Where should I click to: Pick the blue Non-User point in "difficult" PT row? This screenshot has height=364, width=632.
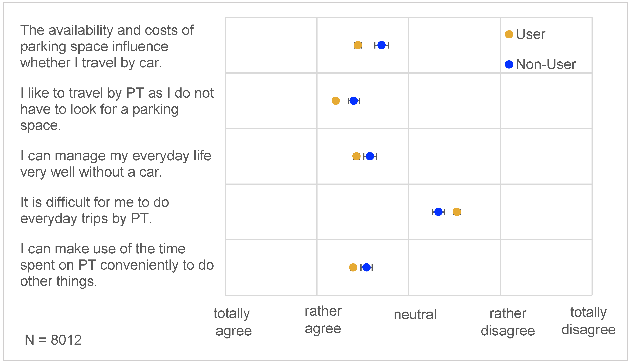tap(438, 212)
